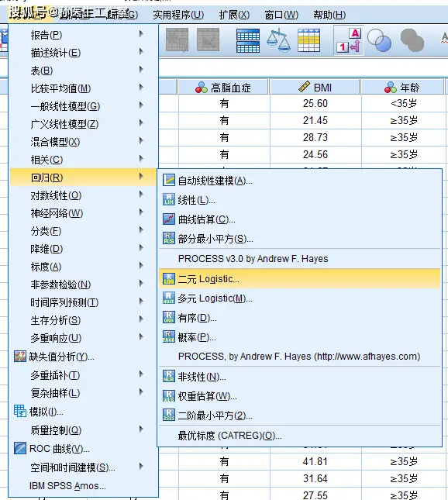Click the icon beside 模拟(I)
Image resolution: width=448 pixels, height=500 pixels.
pyautogui.click(x=20, y=411)
